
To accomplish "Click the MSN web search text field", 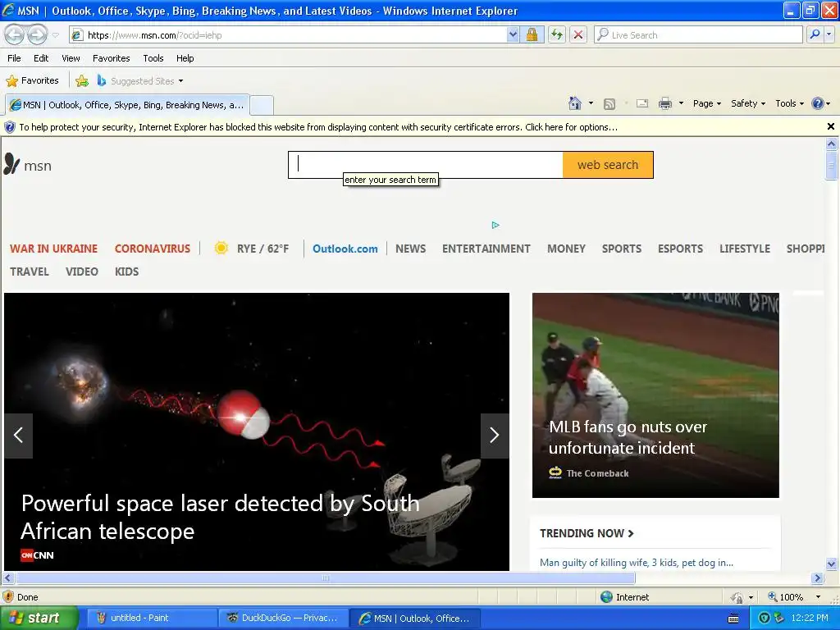I will click(426, 164).
